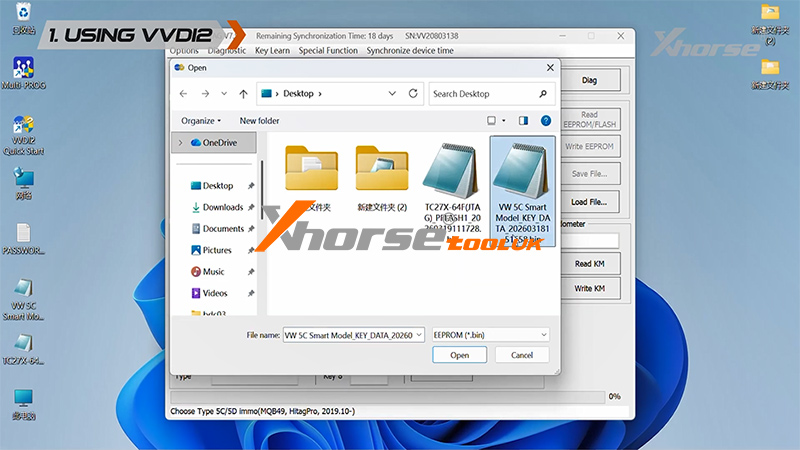
Task: Refresh the Desktop folder listing
Action: tap(412, 94)
